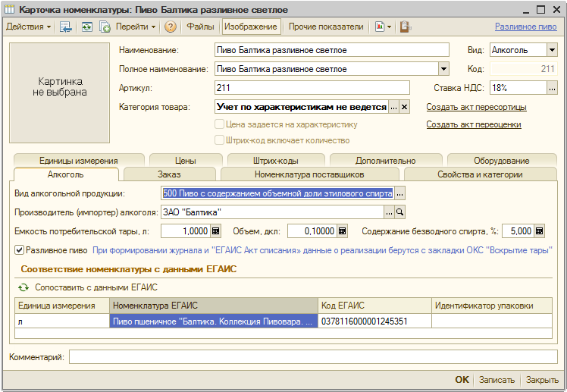This screenshot has width=567, height=392.
Task: Open selection for Вид алкогольной продукции ellipsis
Action: pos(399,193)
